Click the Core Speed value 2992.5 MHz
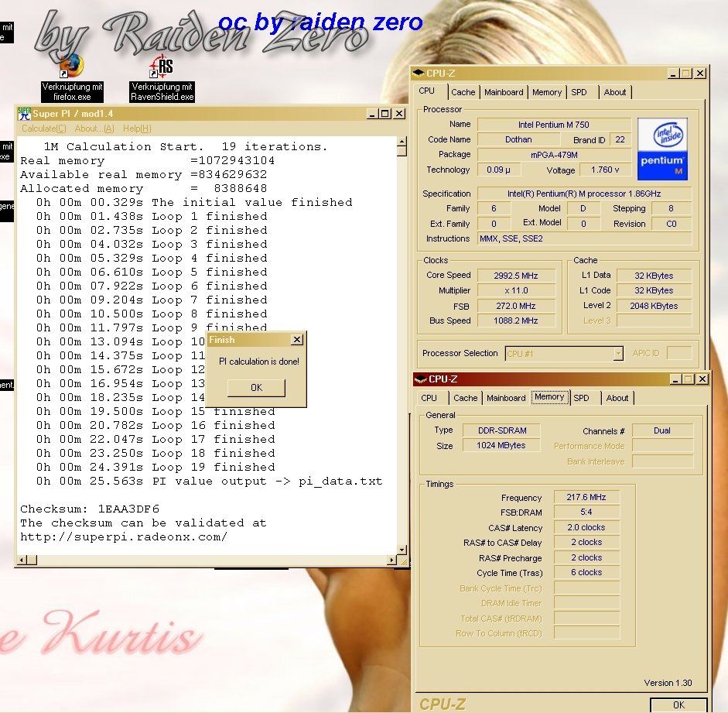The width and height of the screenshot is (728, 713). (516, 276)
